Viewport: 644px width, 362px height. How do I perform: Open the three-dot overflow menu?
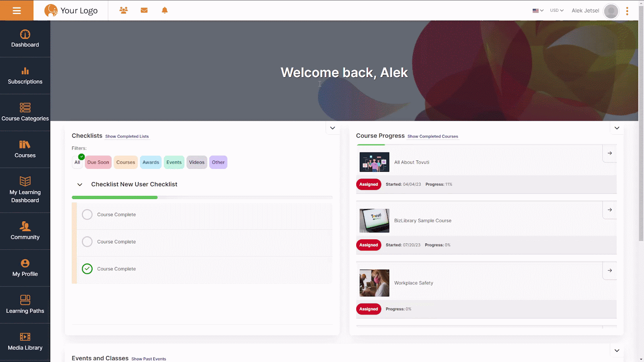[627, 10]
